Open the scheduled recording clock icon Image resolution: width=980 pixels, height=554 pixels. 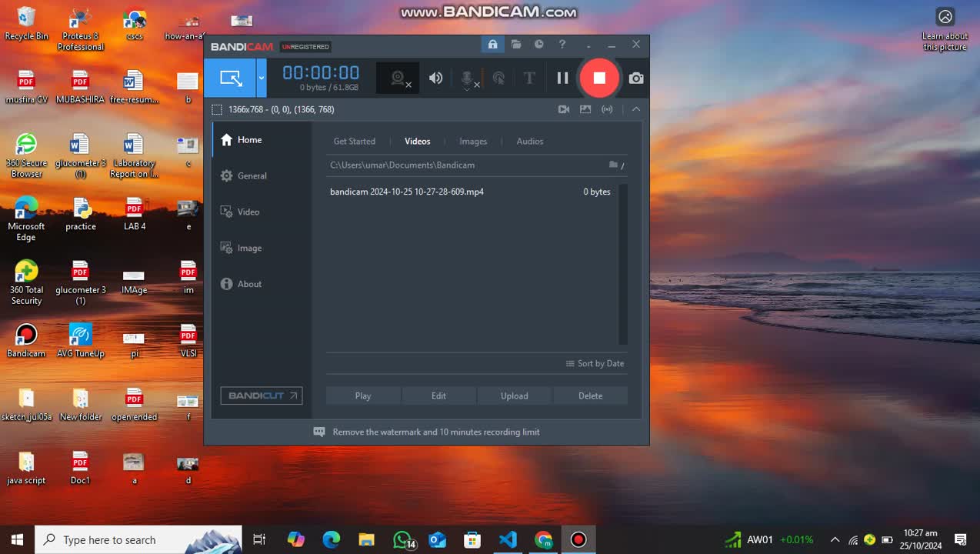coord(539,45)
